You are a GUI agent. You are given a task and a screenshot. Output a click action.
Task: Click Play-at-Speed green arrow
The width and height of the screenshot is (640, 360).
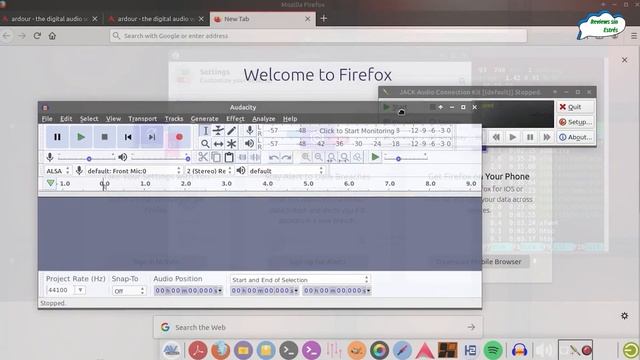pos(375,157)
